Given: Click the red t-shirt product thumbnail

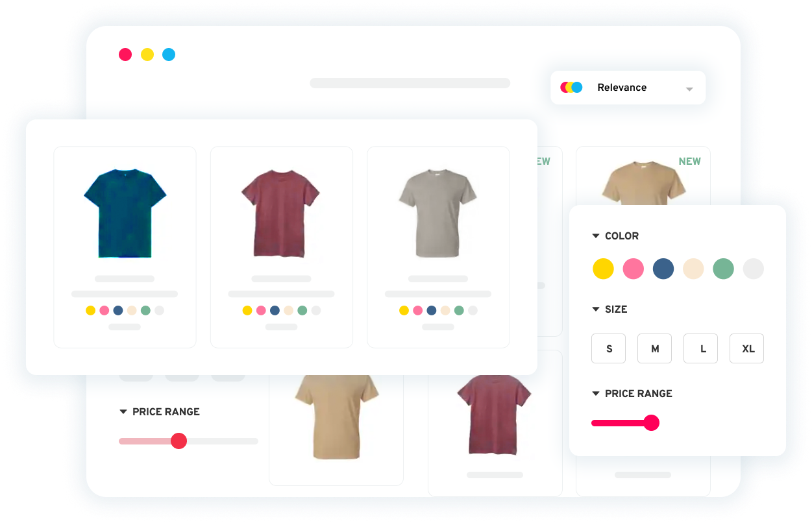Looking at the screenshot, I should pos(281,214).
